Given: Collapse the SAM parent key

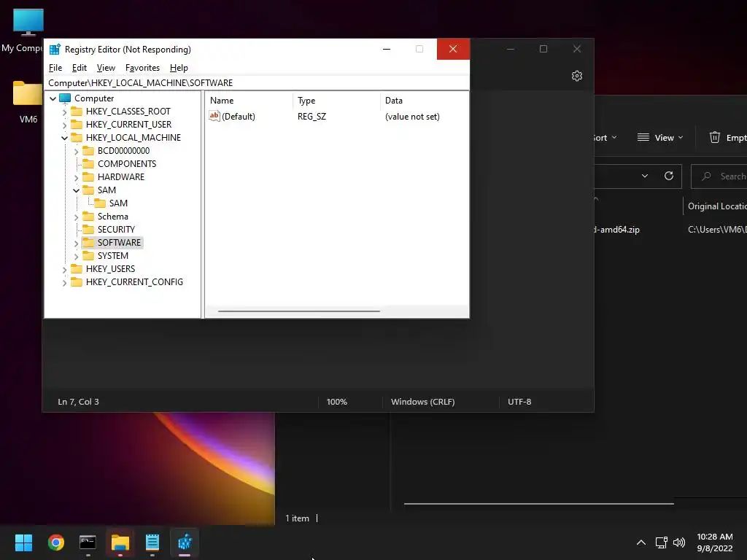Looking at the screenshot, I should [76, 190].
